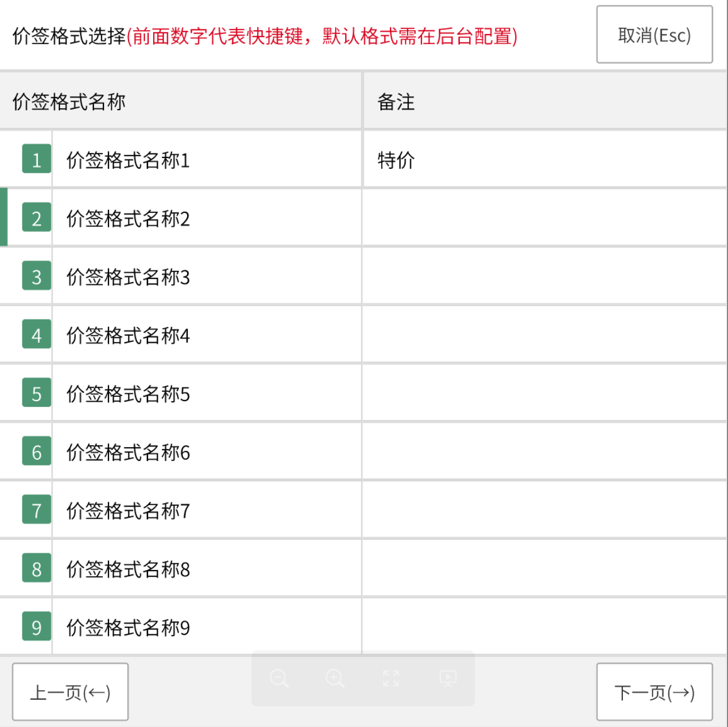The height and width of the screenshot is (727, 728).
Task: Click the 备注 column header
Action: [x=396, y=102]
